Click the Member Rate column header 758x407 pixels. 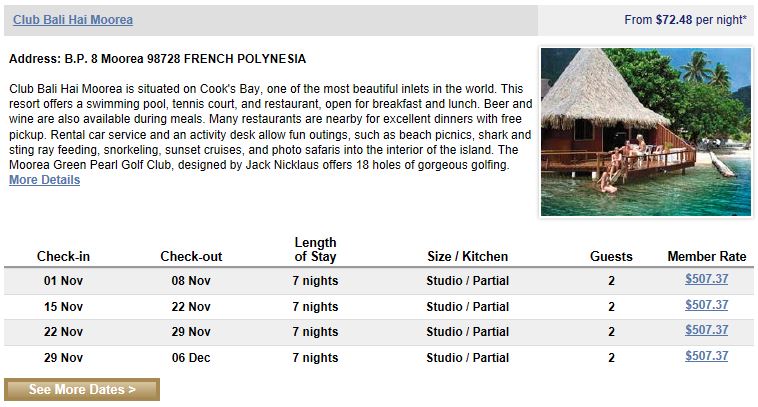click(x=707, y=256)
